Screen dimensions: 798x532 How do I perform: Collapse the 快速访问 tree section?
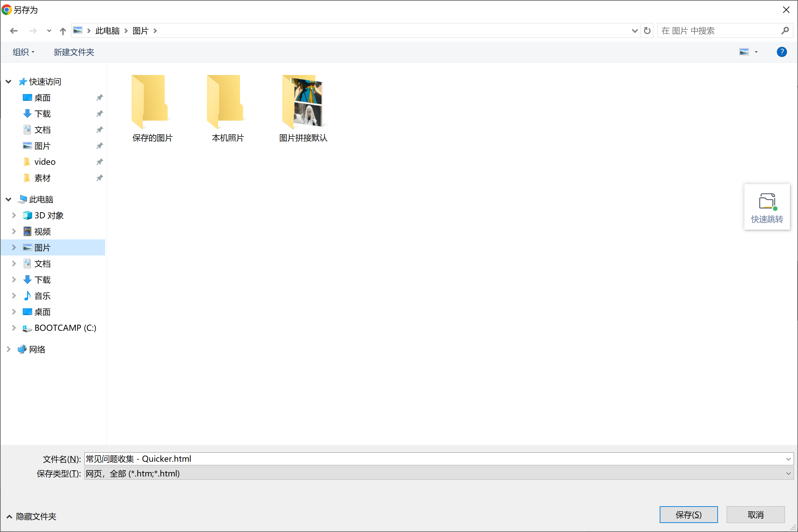8,81
